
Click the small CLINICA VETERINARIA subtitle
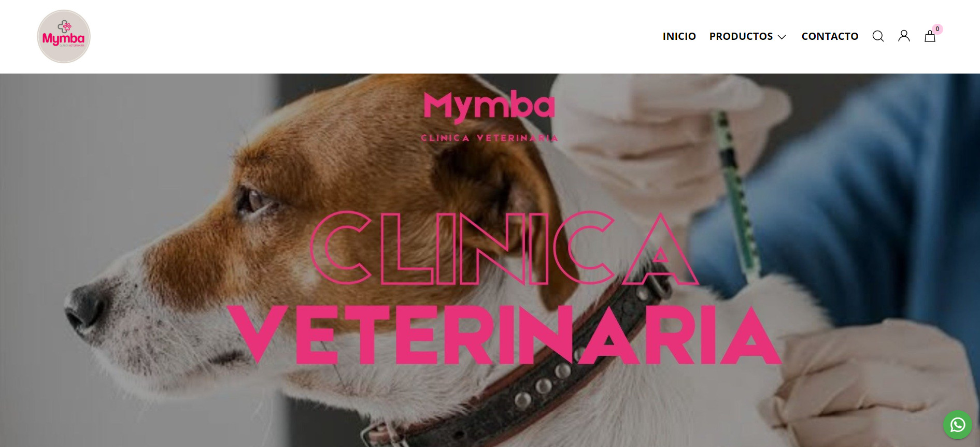489,138
